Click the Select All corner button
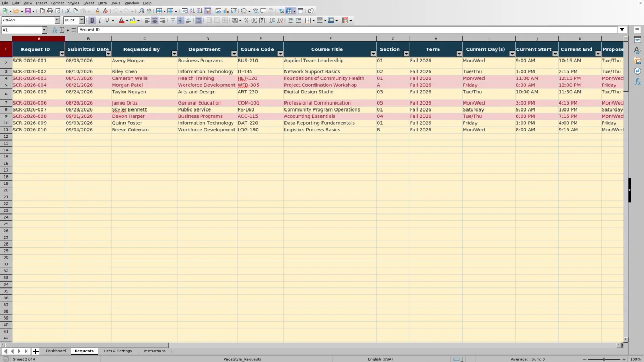The width and height of the screenshot is (644, 362). 6,39
